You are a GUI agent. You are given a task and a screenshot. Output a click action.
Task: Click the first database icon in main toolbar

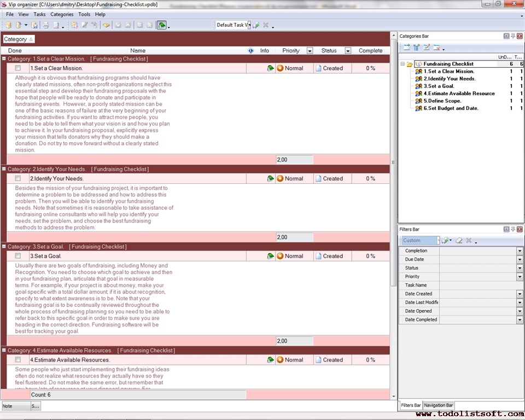tap(8, 25)
